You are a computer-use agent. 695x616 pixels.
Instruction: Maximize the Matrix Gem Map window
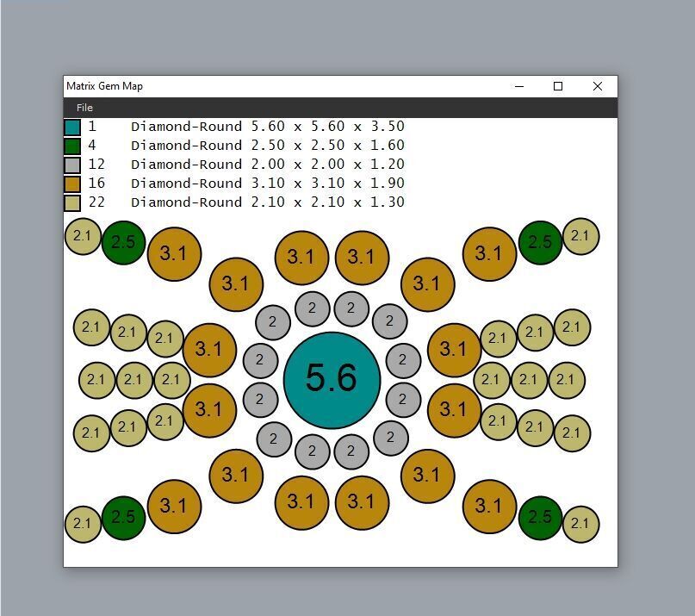tap(558, 86)
